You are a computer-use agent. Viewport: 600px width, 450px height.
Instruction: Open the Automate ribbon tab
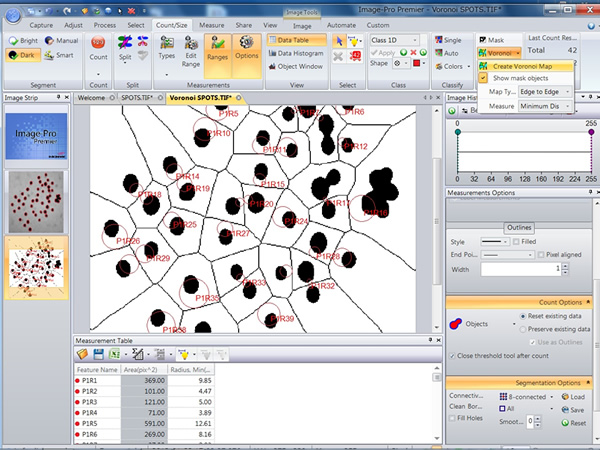[341, 25]
